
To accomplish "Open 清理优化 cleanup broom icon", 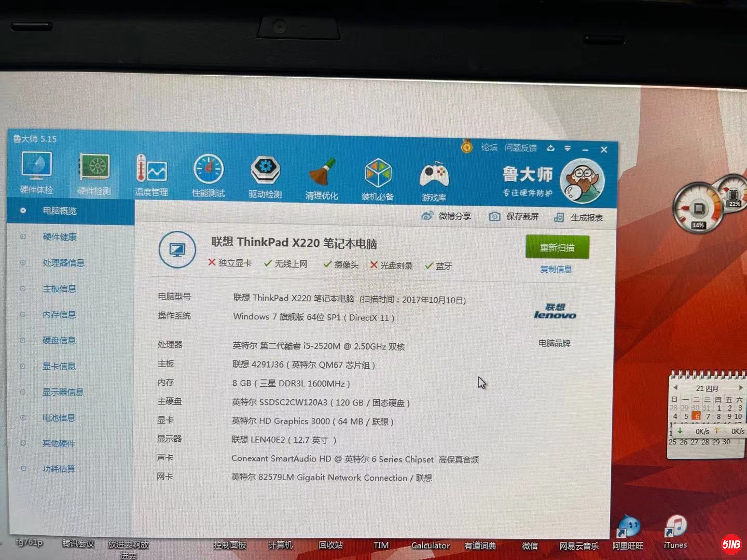I will [322, 179].
